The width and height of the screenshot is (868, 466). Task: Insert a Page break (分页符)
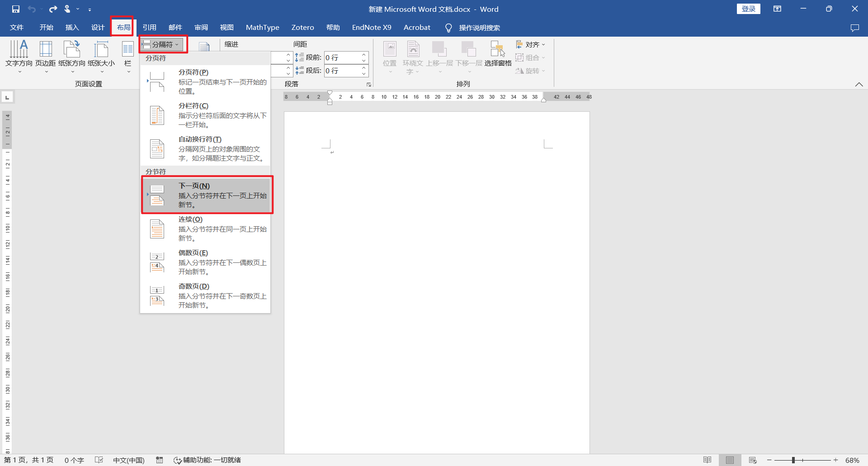(206, 82)
